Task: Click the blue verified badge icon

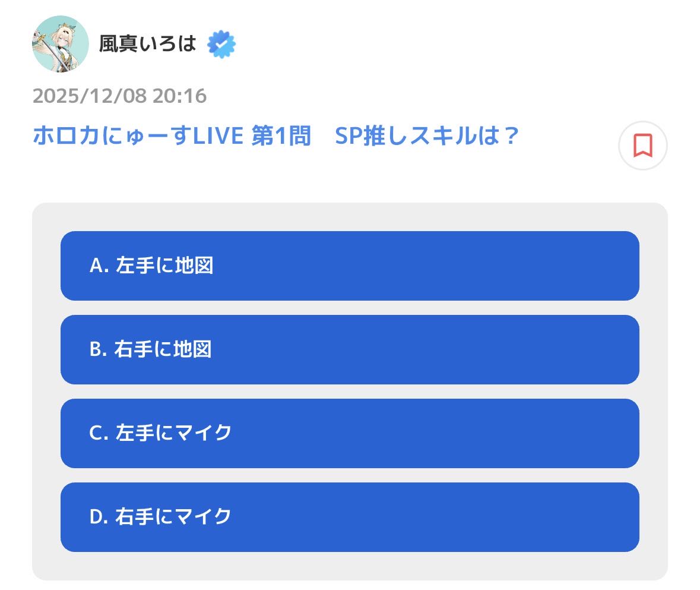Action: [x=221, y=45]
